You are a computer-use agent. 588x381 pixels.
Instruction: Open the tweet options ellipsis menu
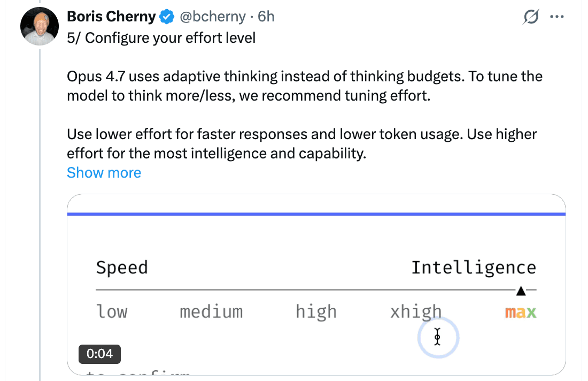557,17
